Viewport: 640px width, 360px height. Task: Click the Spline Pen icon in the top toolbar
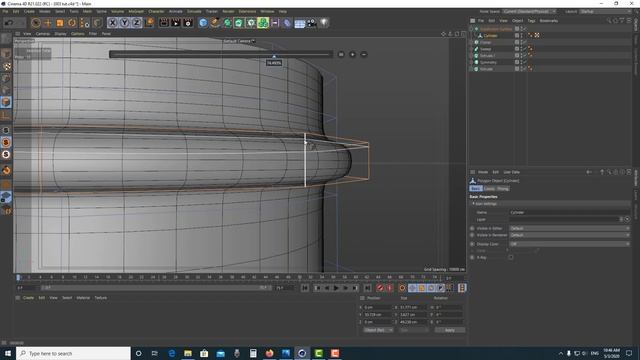coord(215,23)
